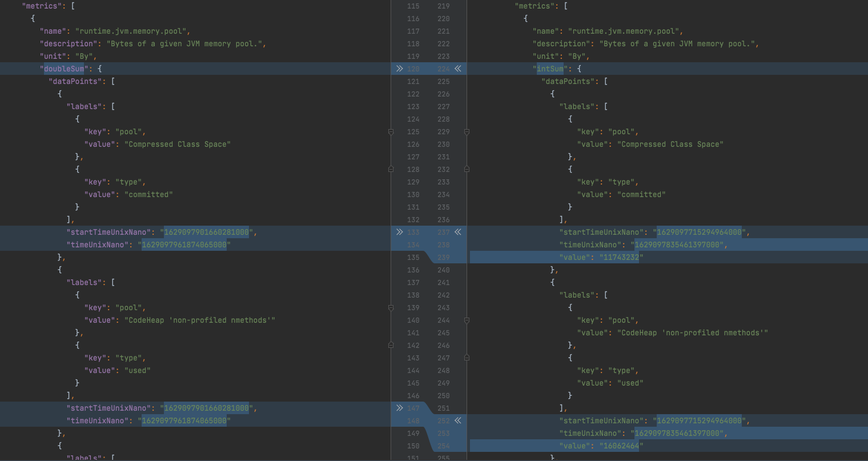
Task: Click the highlighted "16062464" value right editor
Action: [621, 446]
